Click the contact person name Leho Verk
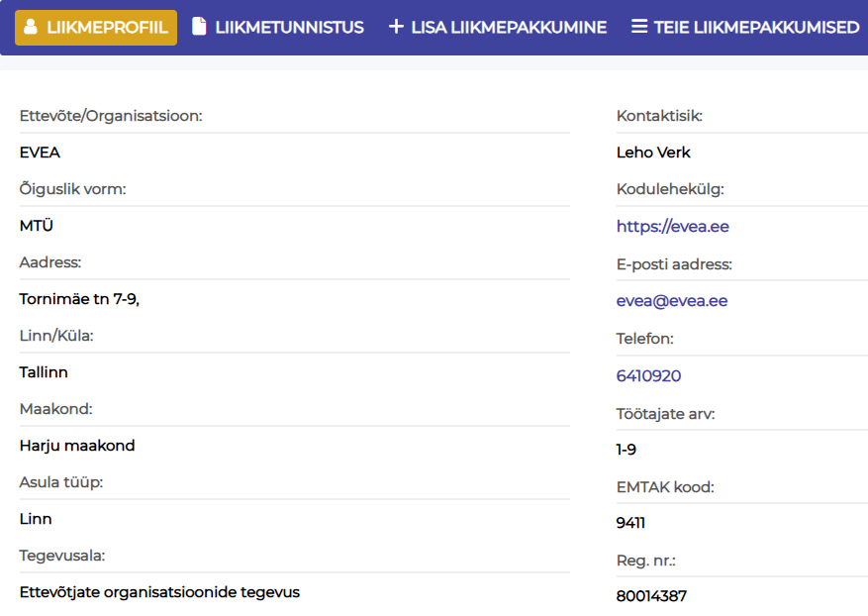 pyautogui.click(x=653, y=153)
